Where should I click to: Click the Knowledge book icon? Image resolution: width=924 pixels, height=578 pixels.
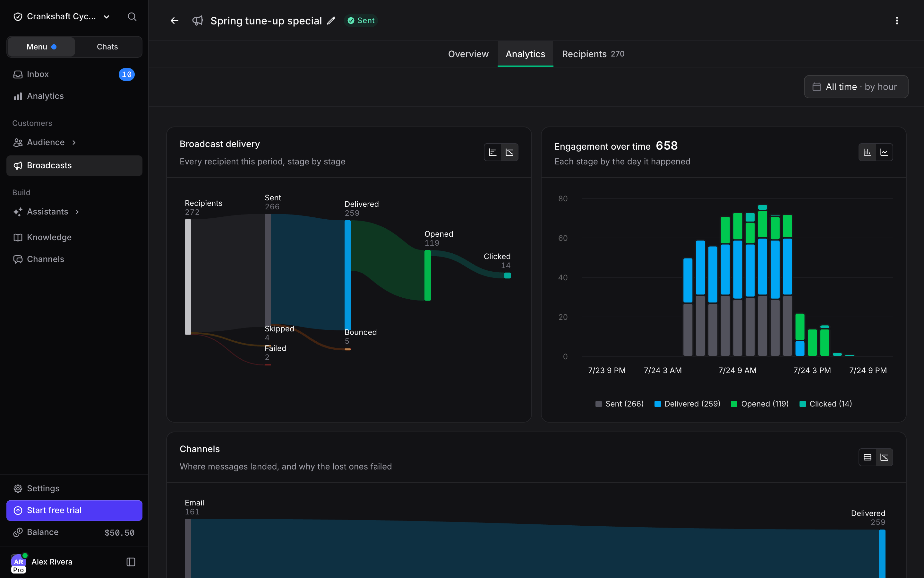[18, 237]
